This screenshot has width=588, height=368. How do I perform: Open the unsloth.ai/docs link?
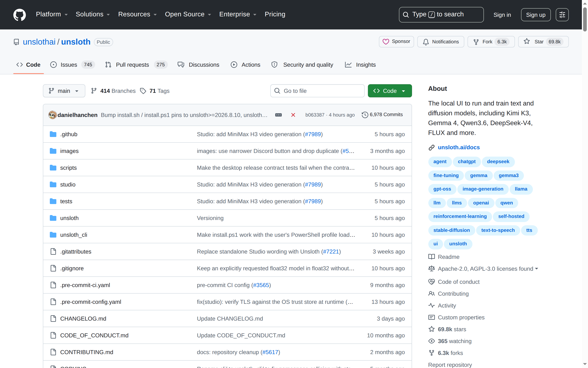459,147
